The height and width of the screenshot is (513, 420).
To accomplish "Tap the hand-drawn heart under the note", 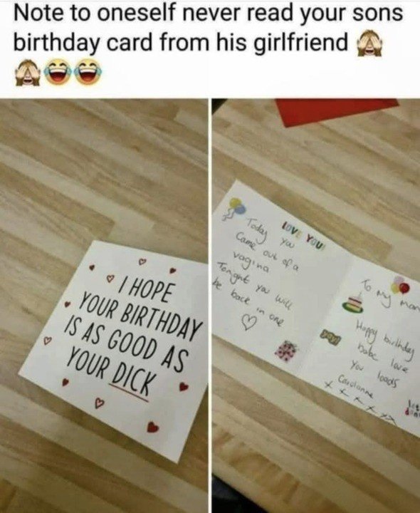I will pos(250,322).
